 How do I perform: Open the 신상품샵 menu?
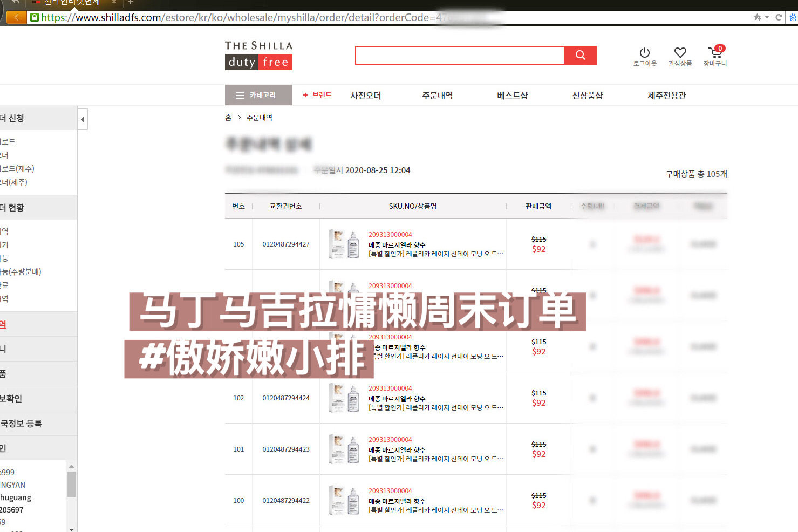point(588,96)
